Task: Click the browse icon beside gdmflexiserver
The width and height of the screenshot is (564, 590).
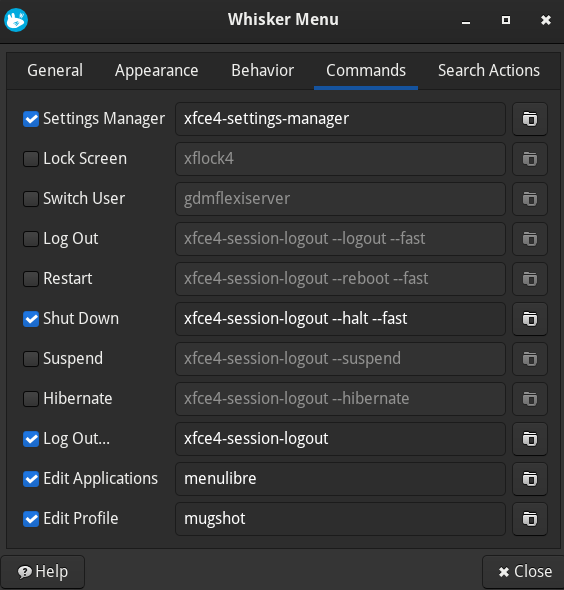Action: pos(529,199)
